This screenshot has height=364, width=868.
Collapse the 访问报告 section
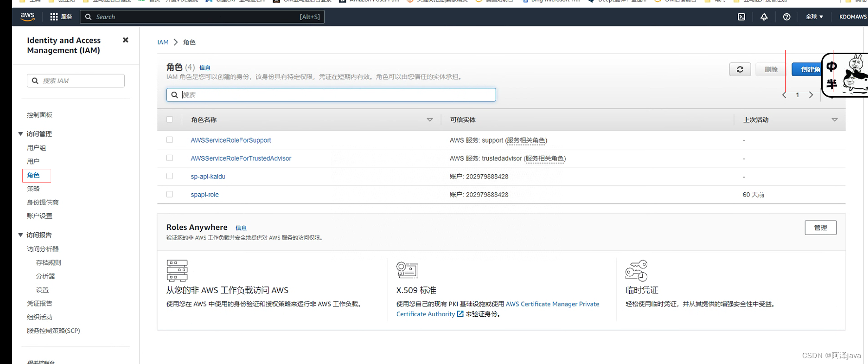(20, 235)
